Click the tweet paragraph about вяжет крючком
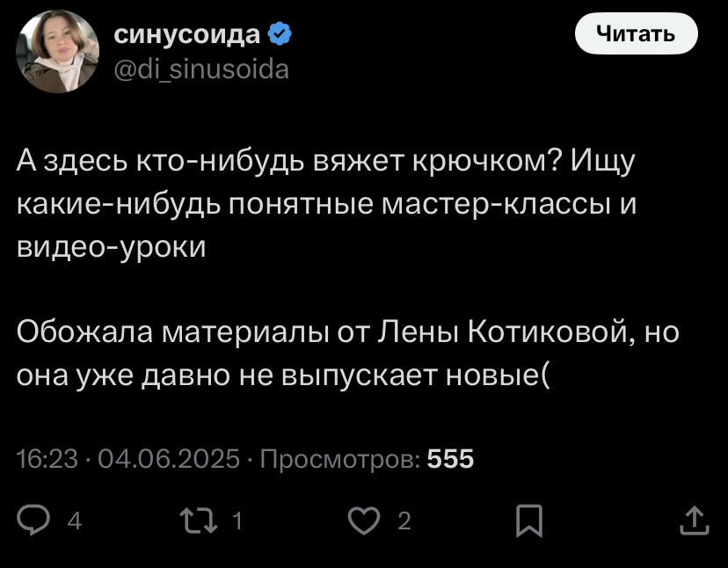The height and width of the screenshot is (568, 728). 326,203
